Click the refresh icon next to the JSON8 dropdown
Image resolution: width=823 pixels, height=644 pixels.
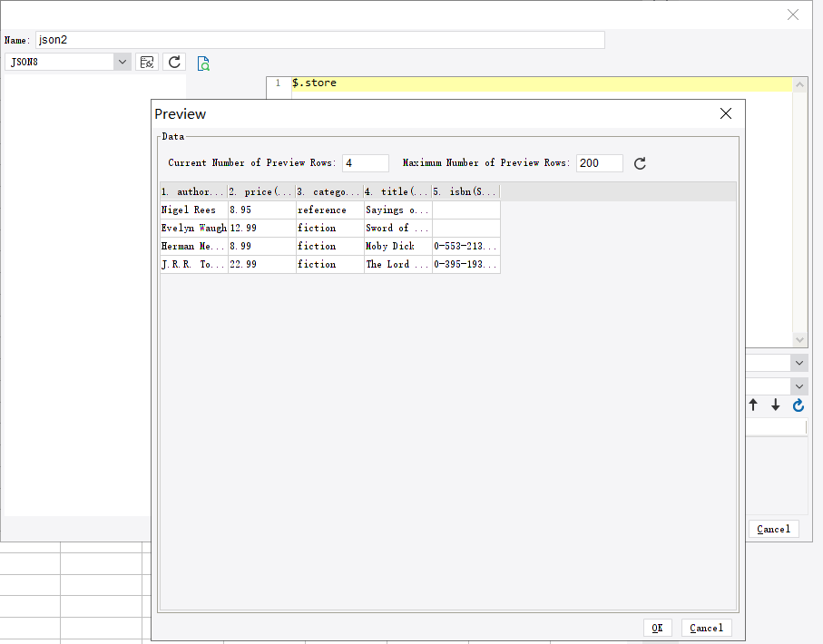pyautogui.click(x=173, y=62)
